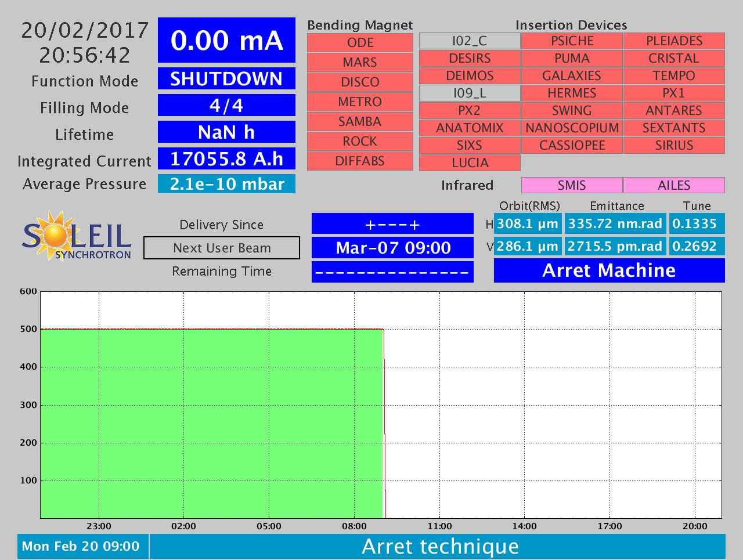This screenshot has width=743, height=560.
Task: Click the green beam current plot area
Action: [212, 424]
